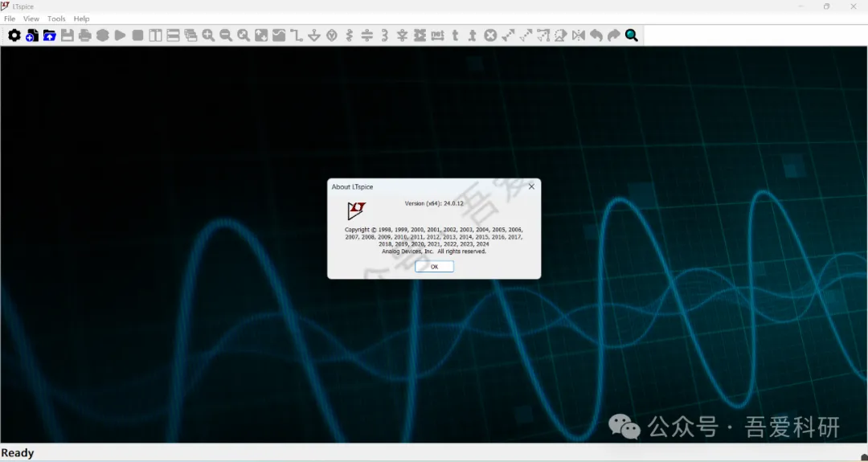Image resolution: width=868 pixels, height=462 pixels.
Task: Click the 'About LTspice' dialog title
Action: pos(353,187)
